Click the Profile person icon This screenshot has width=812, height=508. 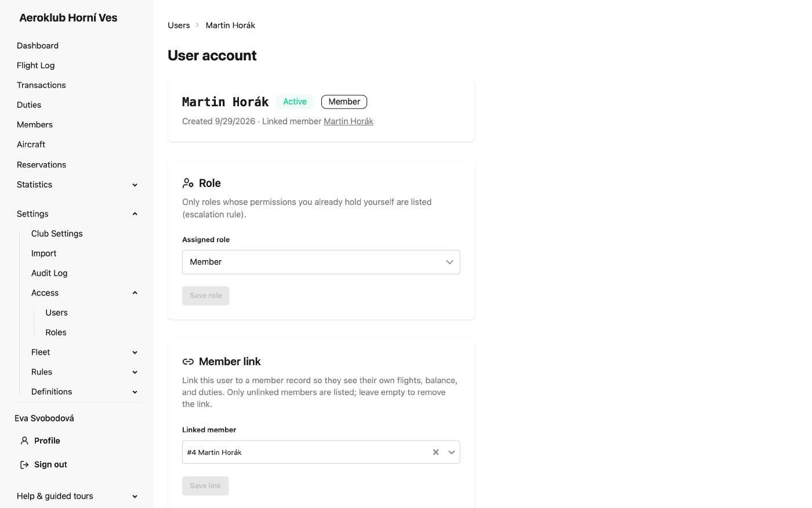click(24, 441)
